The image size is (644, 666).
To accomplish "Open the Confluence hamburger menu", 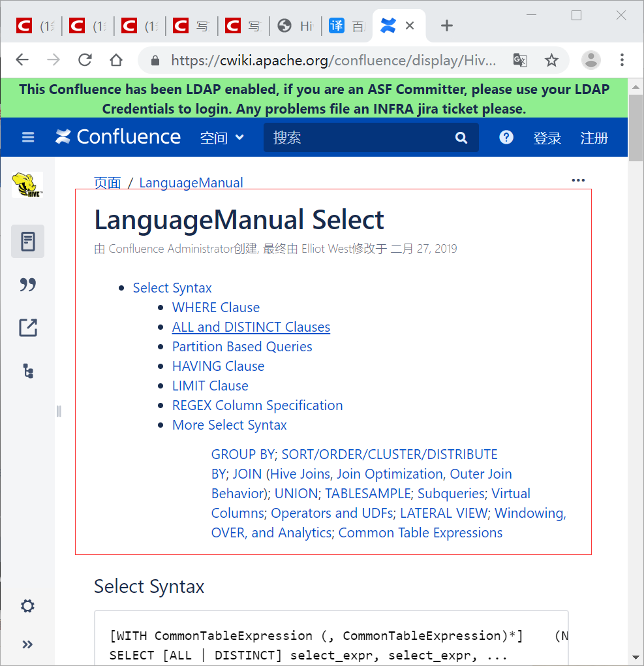I will coord(28,137).
